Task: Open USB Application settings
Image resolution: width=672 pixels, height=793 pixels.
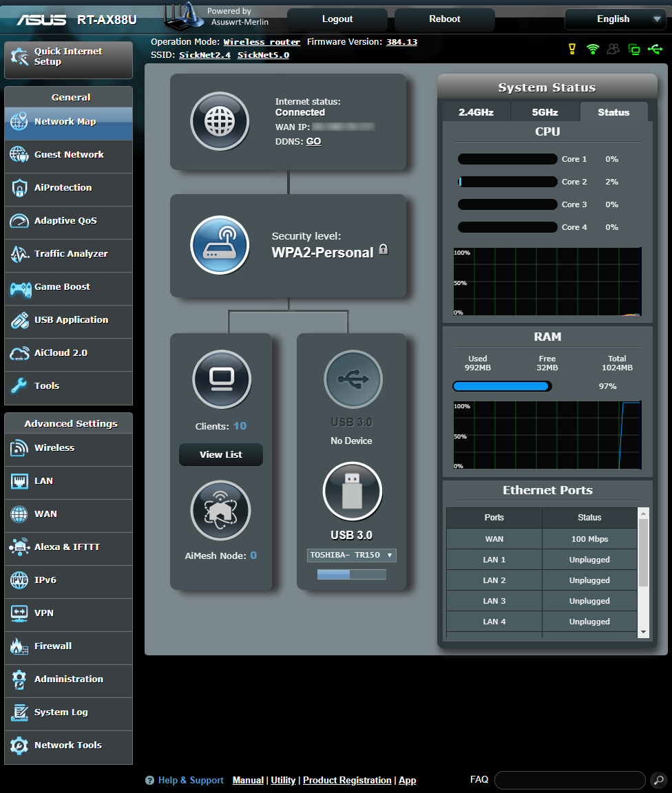Action: click(x=68, y=320)
